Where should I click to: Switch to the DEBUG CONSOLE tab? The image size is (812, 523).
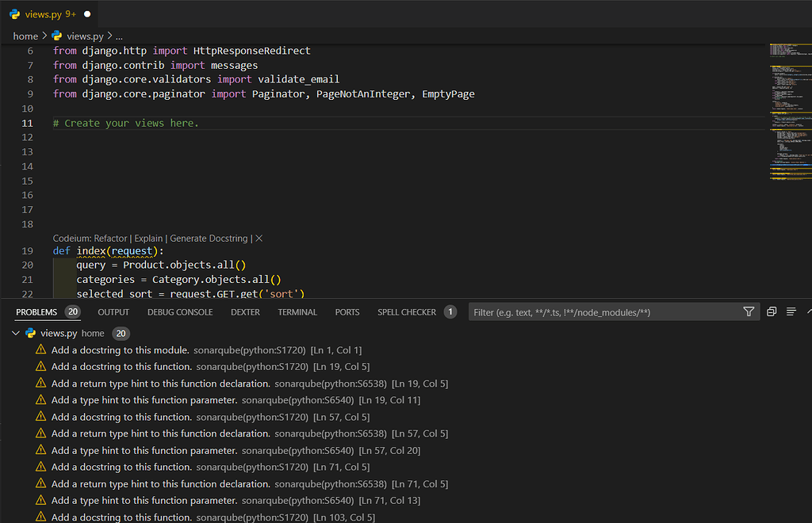pos(179,311)
